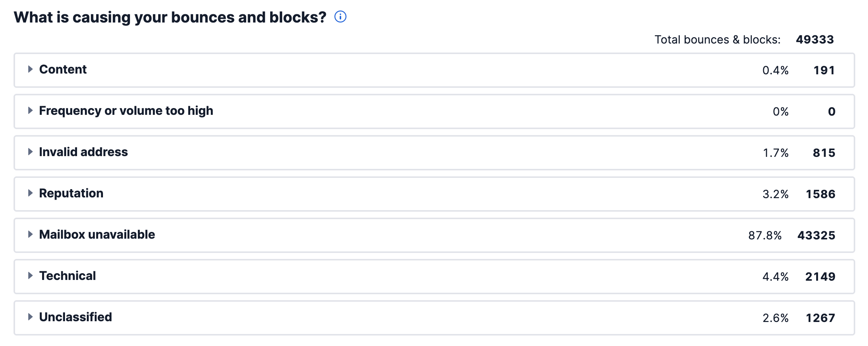
Task: Expand the Unclassified row triangle
Action: tap(30, 317)
